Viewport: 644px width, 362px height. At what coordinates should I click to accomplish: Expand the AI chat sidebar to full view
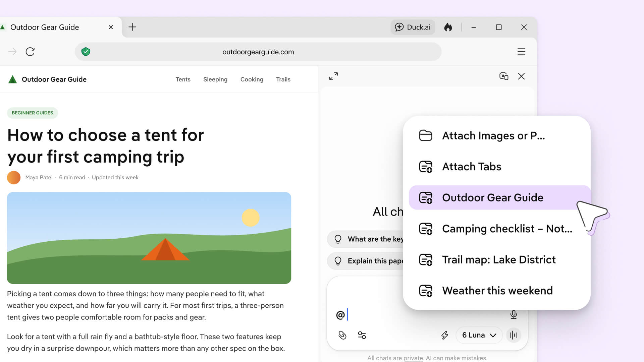click(x=333, y=76)
